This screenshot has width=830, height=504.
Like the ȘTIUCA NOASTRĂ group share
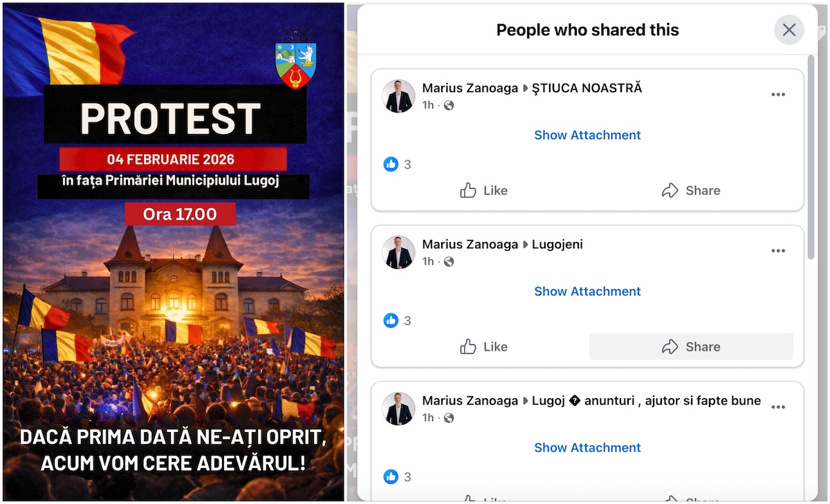[483, 191]
